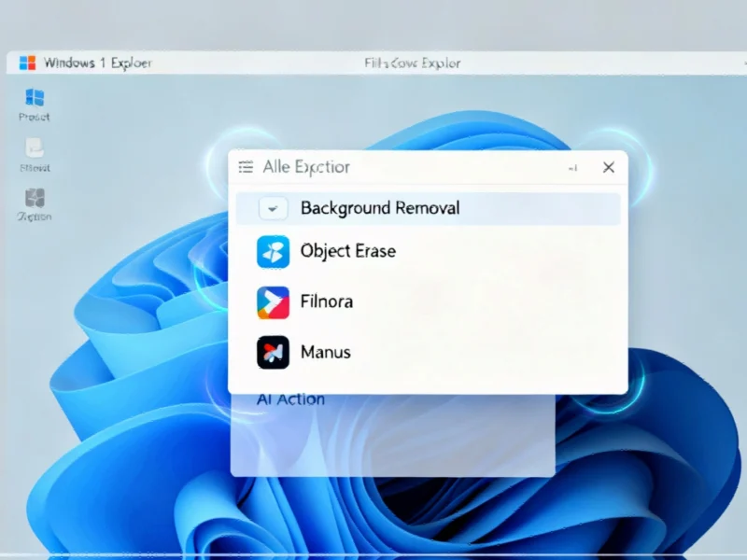This screenshot has height=560, width=747.
Task: Select the gray third desktop icon
Action: [35, 198]
